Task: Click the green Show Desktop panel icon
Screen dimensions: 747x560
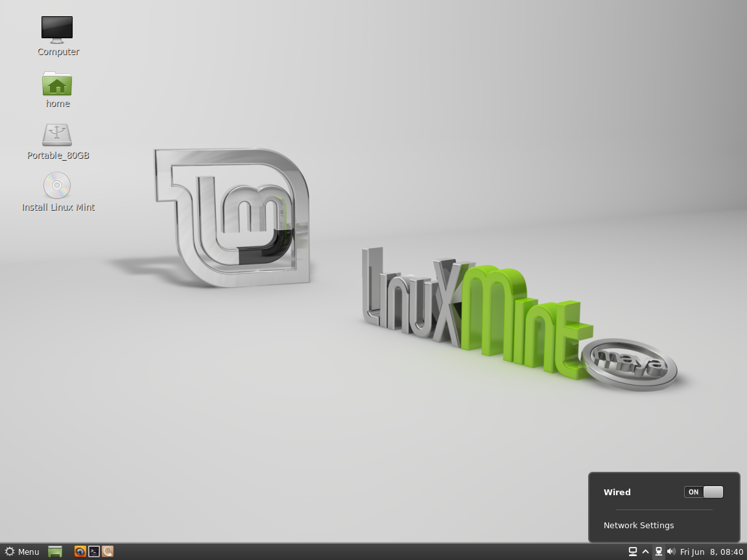Action: [x=55, y=552]
